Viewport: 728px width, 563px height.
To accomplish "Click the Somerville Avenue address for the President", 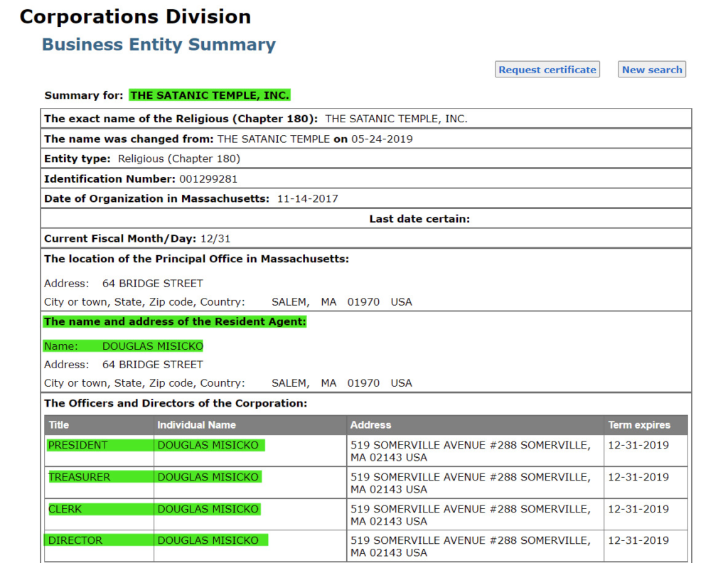I will 473,449.
